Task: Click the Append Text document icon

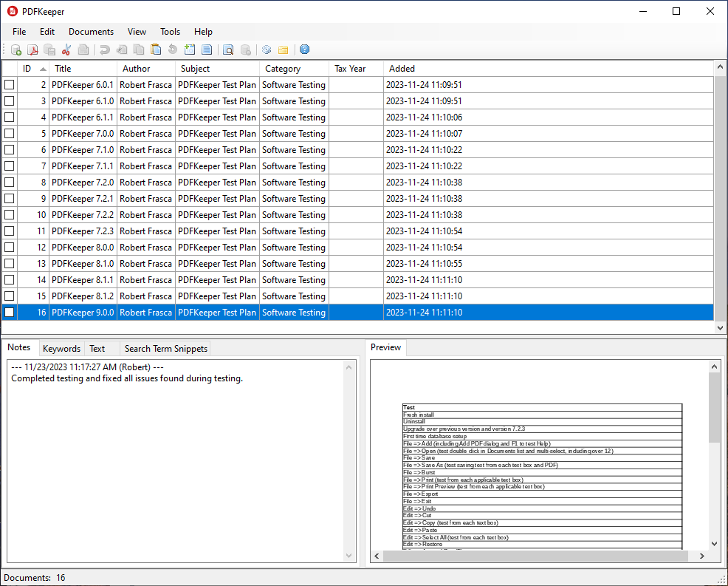Action: pyautogui.click(x=207, y=50)
